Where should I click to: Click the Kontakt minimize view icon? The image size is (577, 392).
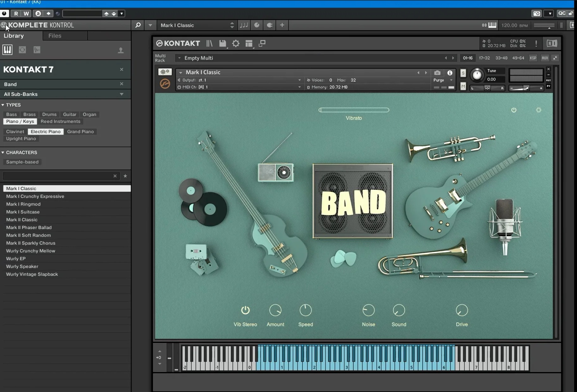point(262,44)
